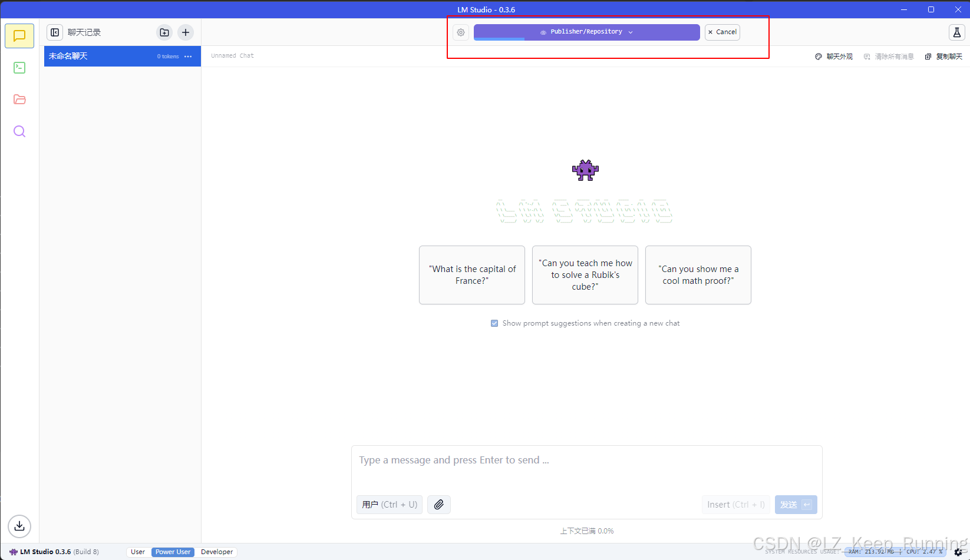The width and height of the screenshot is (970, 560).
Task: Select the 未命名聊天 chat entry
Action: [123, 56]
